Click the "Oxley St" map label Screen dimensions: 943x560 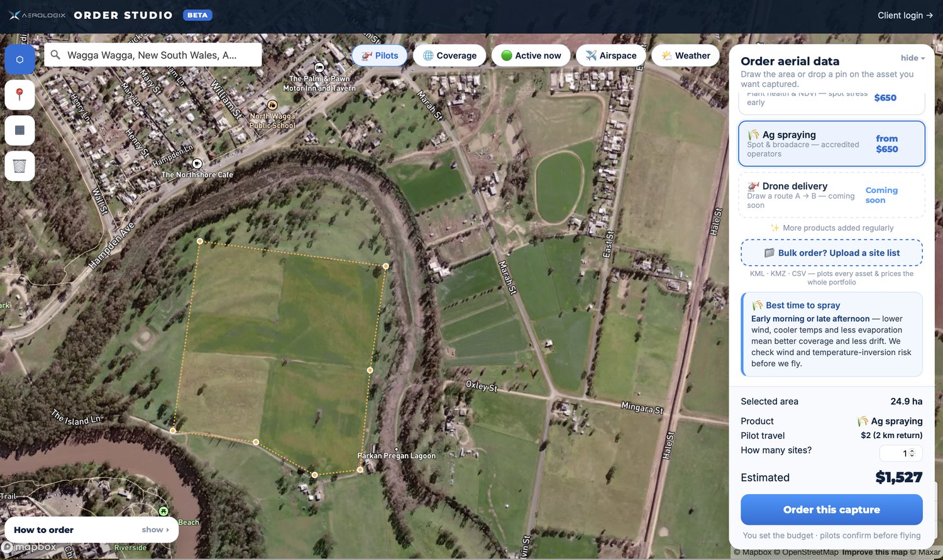point(482,386)
